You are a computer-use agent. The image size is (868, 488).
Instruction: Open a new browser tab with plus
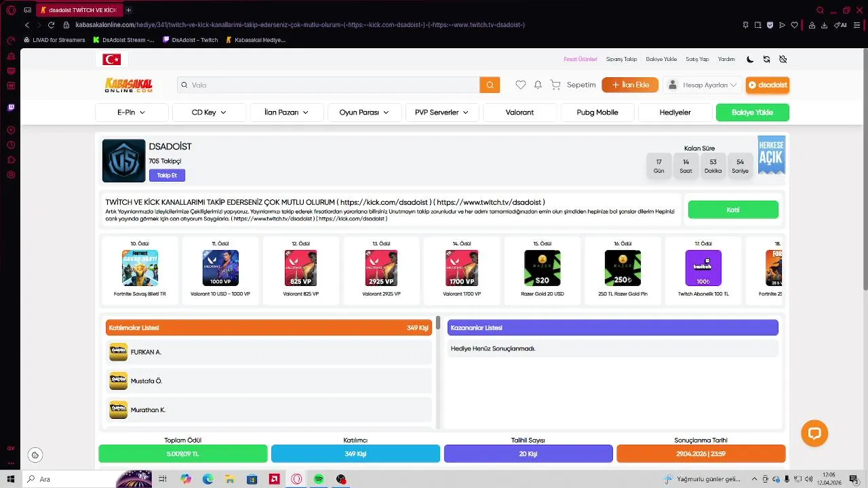[128, 10]
